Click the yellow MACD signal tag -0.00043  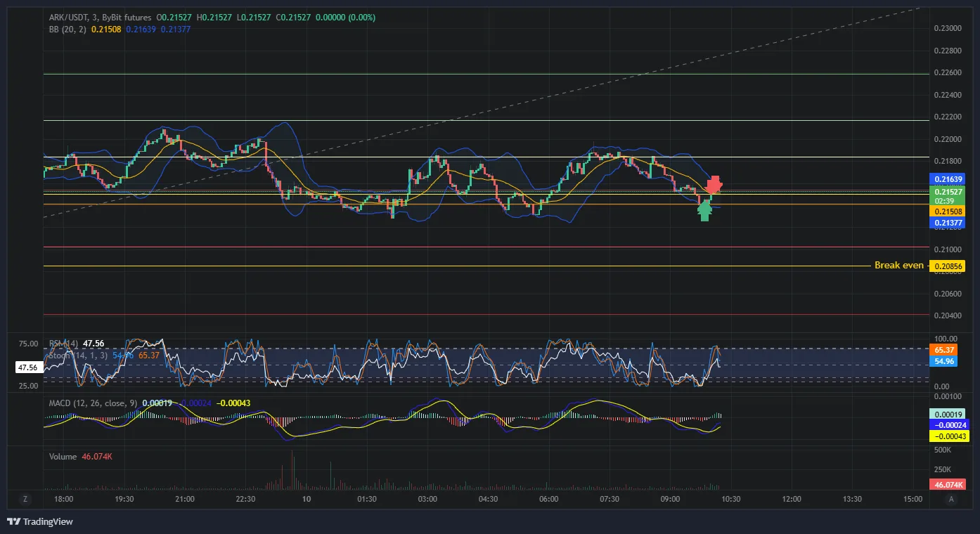pos(947,436)
